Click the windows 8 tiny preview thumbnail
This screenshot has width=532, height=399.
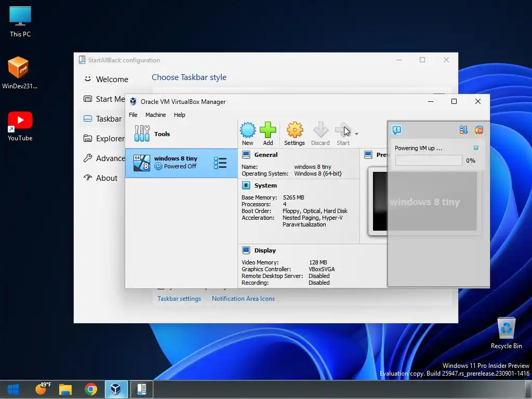pos(424,201)
